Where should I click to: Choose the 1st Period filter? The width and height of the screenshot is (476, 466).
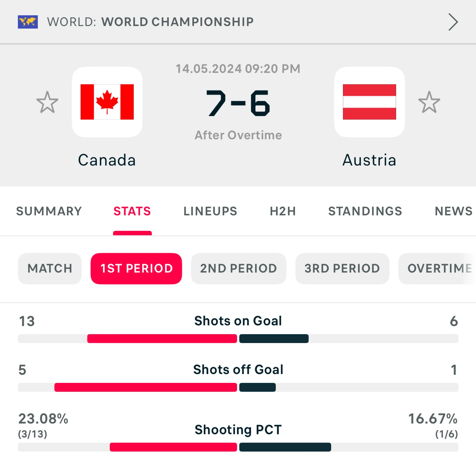point(136,268)
